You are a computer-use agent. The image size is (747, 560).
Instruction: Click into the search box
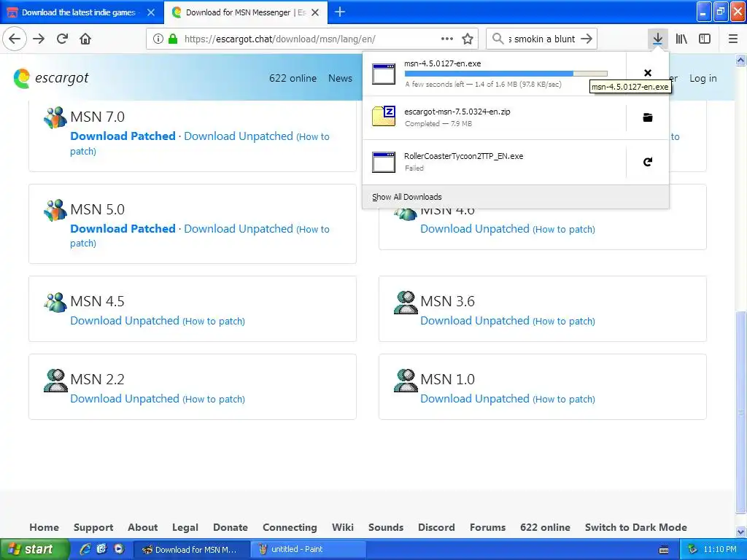point(542,39)
